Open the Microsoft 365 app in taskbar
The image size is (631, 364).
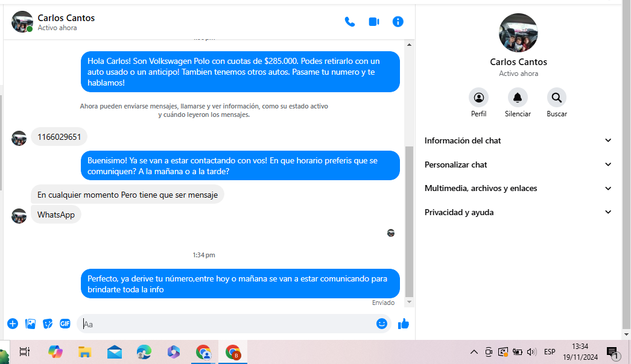[174, 352]
